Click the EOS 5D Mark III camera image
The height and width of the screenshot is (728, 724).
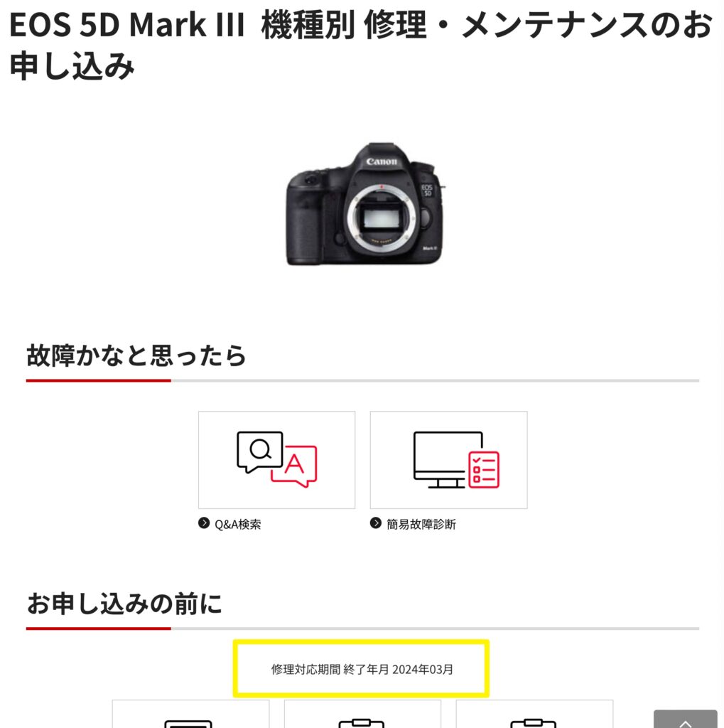(x=364, y=204)
